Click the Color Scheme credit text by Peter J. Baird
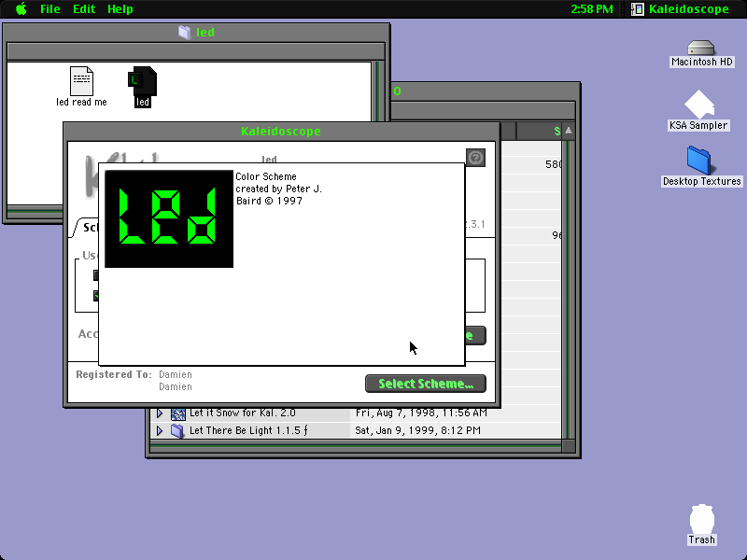747x560 pixels. tap(278, 189)
